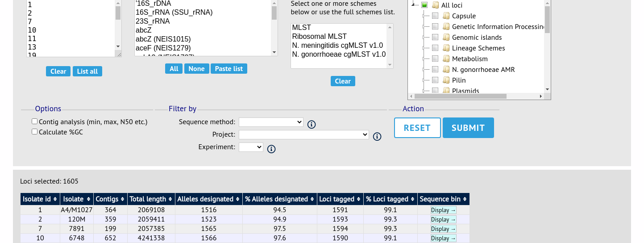Select Ribosomal MLST scheme

[339, 37]
